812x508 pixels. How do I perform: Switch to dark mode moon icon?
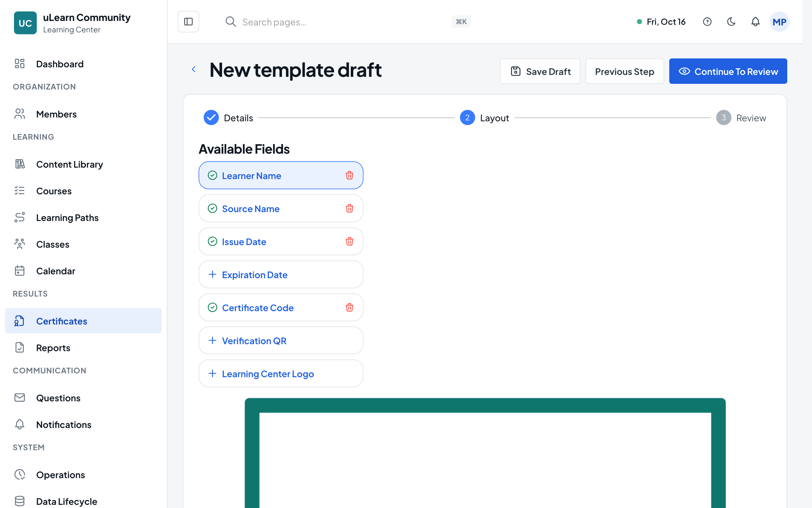click(x=731, y=22)
